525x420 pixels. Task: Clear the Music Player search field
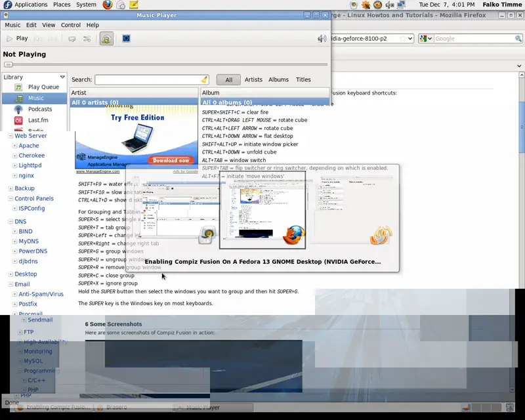tap(204, 79)
